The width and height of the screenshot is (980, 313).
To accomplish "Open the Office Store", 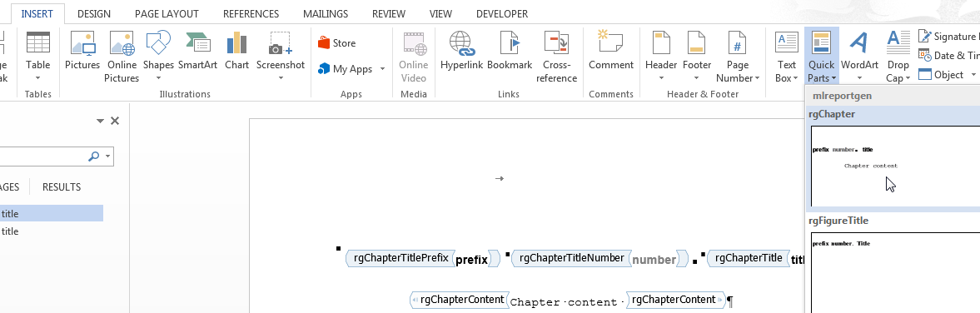I will tap(337, 43).
